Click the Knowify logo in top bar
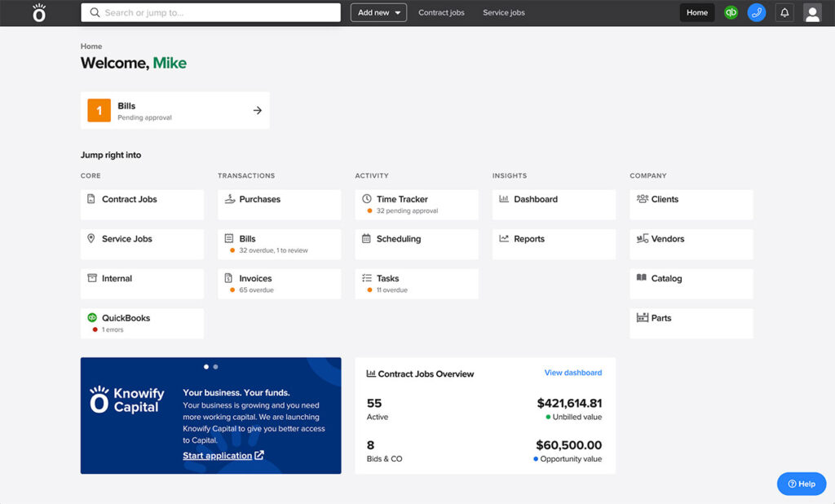The image size is (835, 504). (39, 12)
